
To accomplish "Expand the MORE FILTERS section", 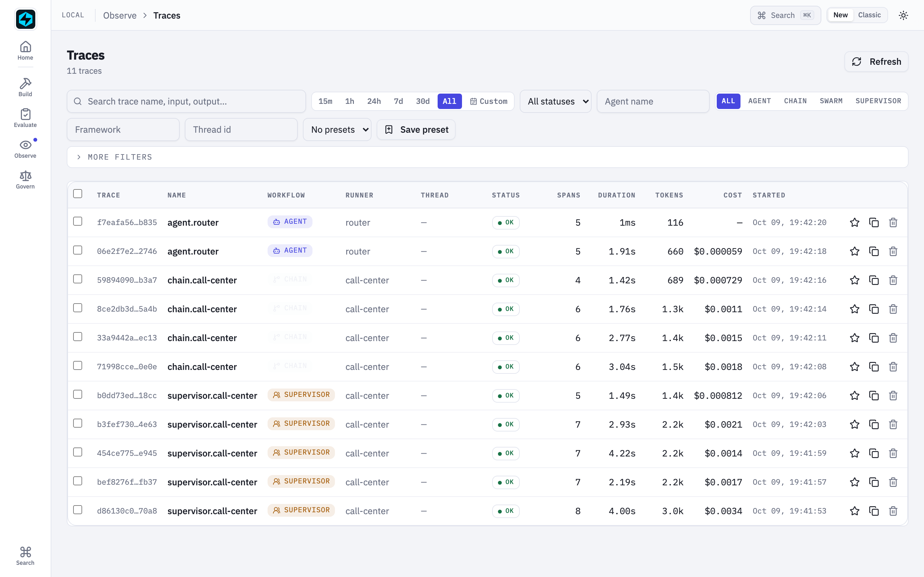I will [x=487, y=157].
